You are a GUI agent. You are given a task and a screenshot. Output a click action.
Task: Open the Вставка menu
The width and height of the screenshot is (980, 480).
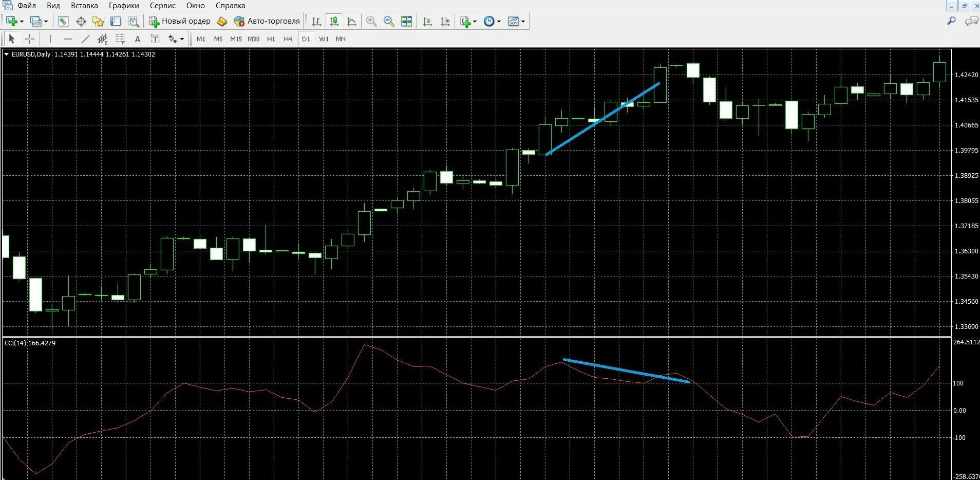point(84,6)
